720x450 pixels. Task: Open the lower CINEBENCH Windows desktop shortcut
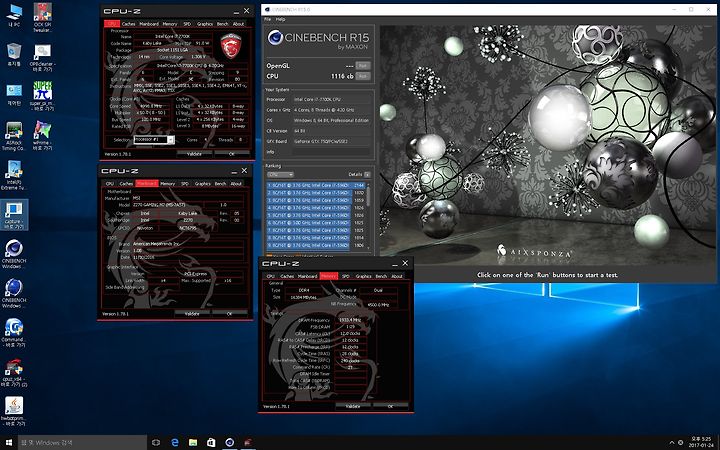(14, 294)
